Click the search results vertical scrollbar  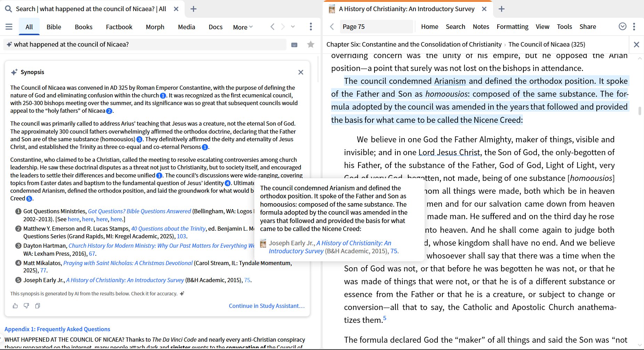pyautogui.click(x=318, y=70)
